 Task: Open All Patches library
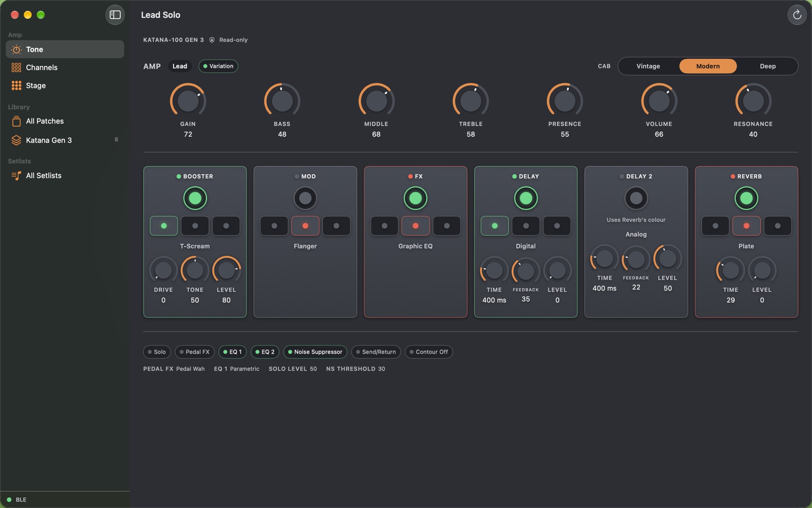[x=65, y=121]
